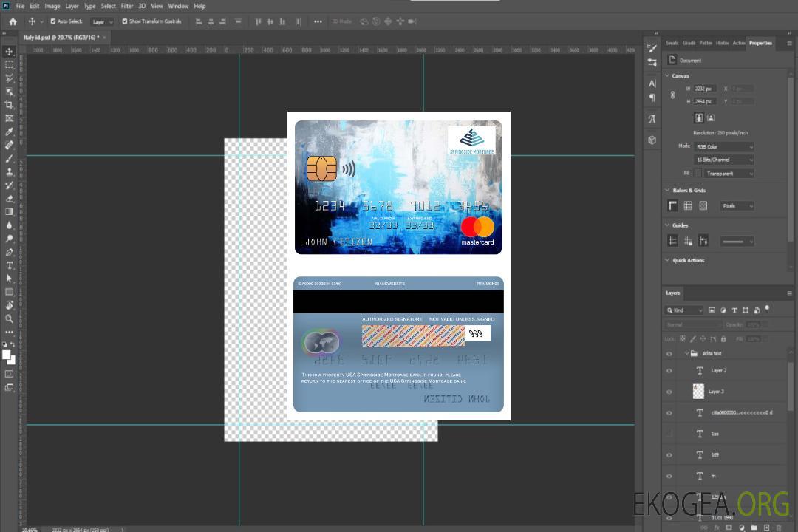Click the canvas Fill color swatch
The width and height of the screenshot is (798, 532).
(698, 174)
